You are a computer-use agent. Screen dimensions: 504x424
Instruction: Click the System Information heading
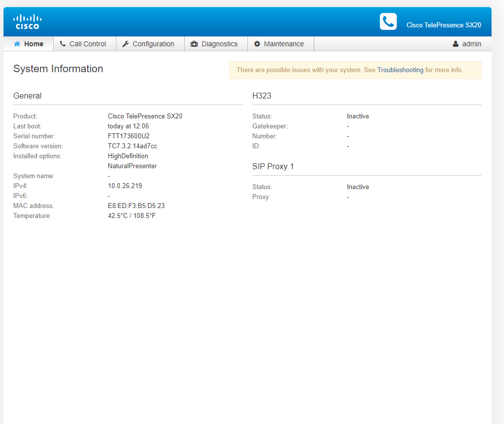click(58, 69)
